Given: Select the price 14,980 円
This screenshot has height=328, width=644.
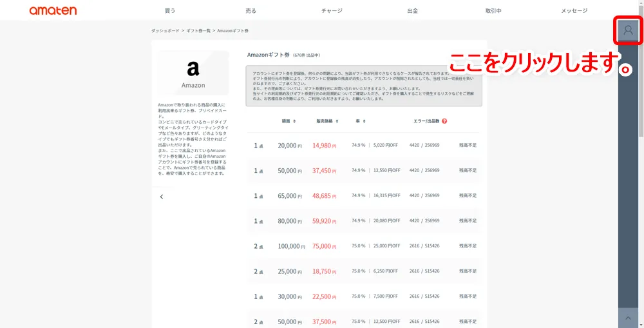Looking at the screenshot, I should pyautogui.click(x=324, y=146).
